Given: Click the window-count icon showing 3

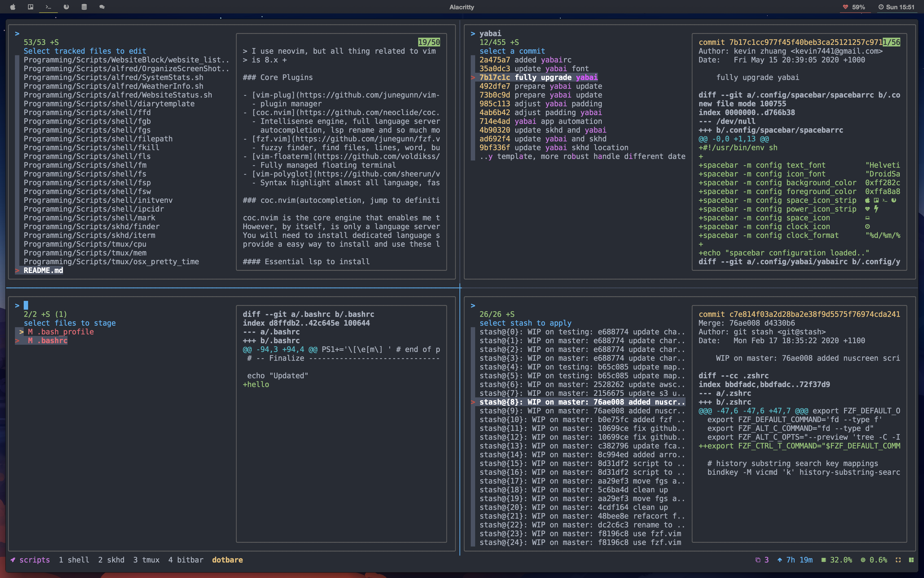Looking at the screenshot, I should [758, 560].
